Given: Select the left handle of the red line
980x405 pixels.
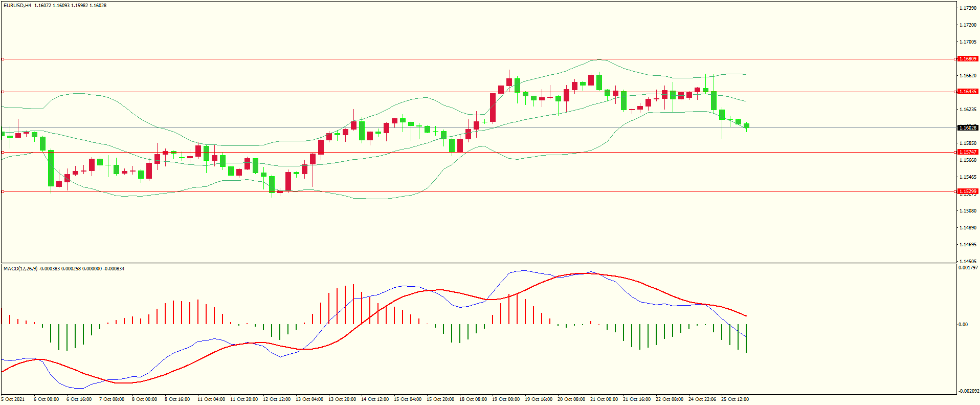Looking at the screenshot, I should [x=3, y=192].
